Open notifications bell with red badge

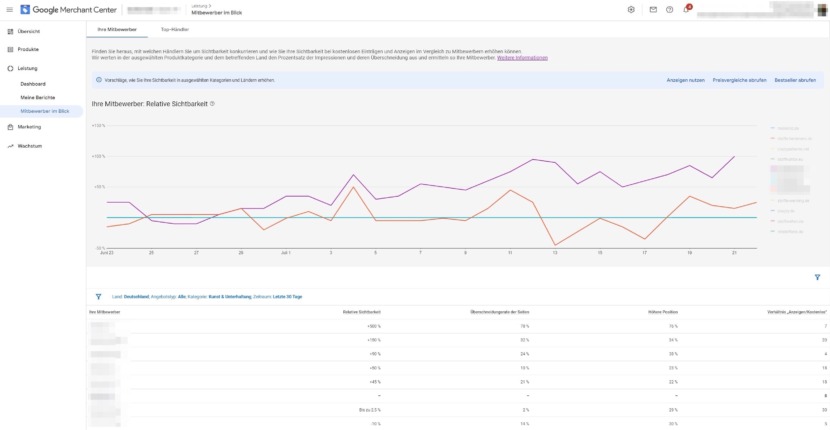pyautogui.click(x=687, y=9)
